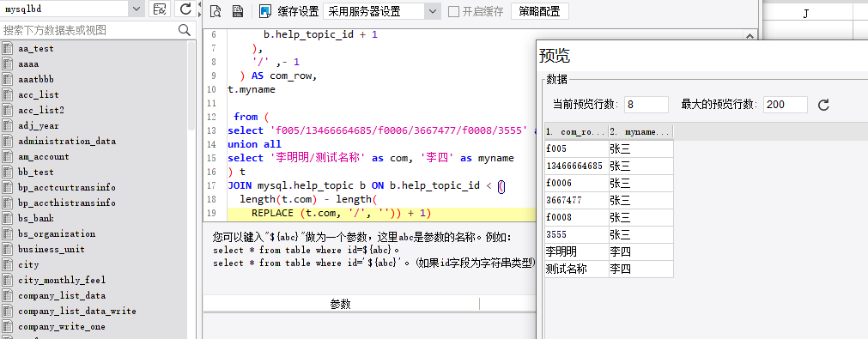868x339 pixels.
Task: Refresh the database table list
Action: [185, 9]
